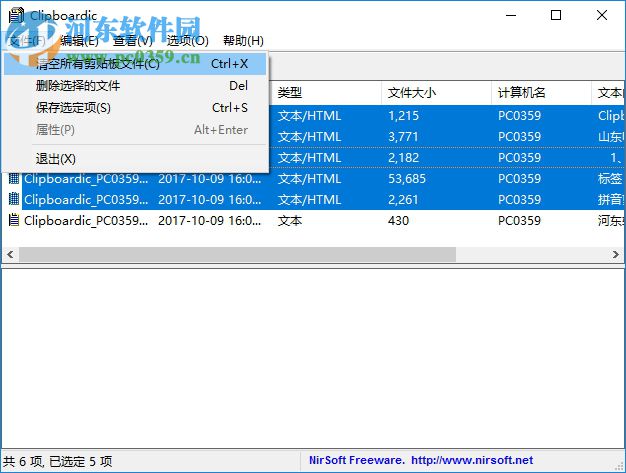Click the 文本/HTML cell in the 1,215 row
Viewport: 626px width, 473px height.
point(309,116)
